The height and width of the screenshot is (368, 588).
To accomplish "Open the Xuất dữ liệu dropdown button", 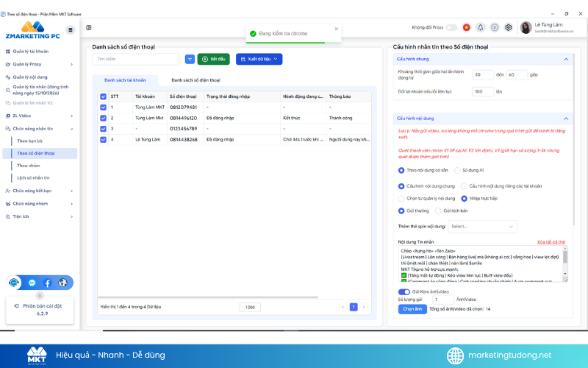I will pyautogui.click(x=259, y=59).
